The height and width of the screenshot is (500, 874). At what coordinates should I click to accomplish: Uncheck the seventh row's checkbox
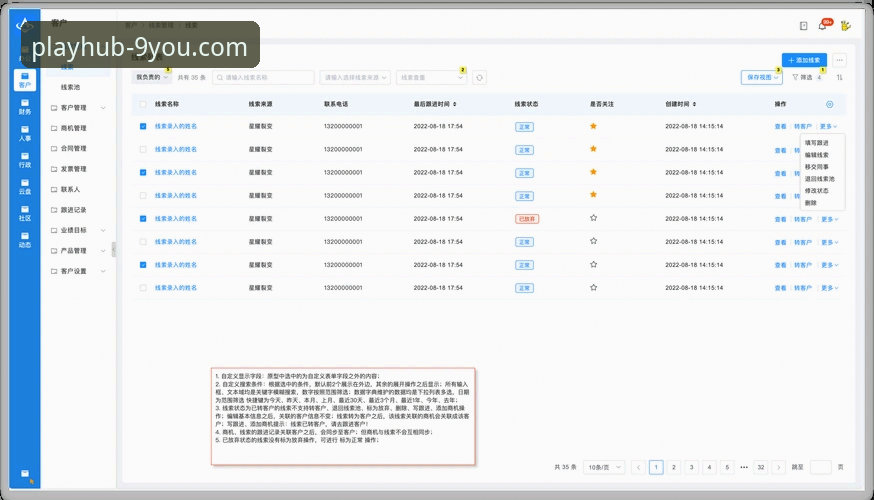(143, 265)
